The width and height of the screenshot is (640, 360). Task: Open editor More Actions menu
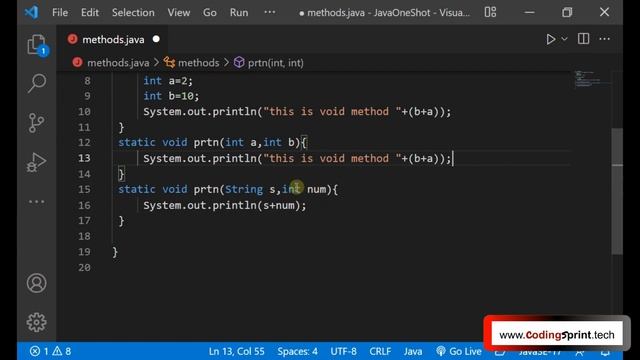click(x=604, y=39)
